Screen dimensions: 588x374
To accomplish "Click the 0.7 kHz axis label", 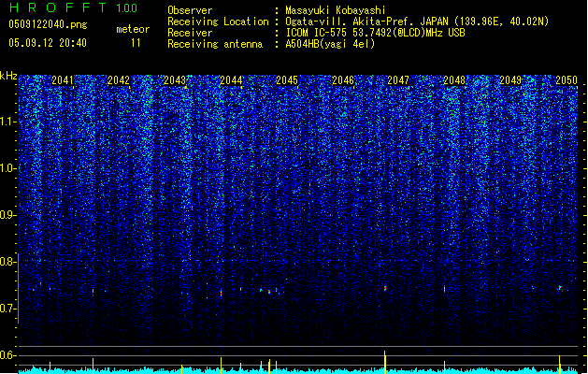I will [x=7, y=309].
